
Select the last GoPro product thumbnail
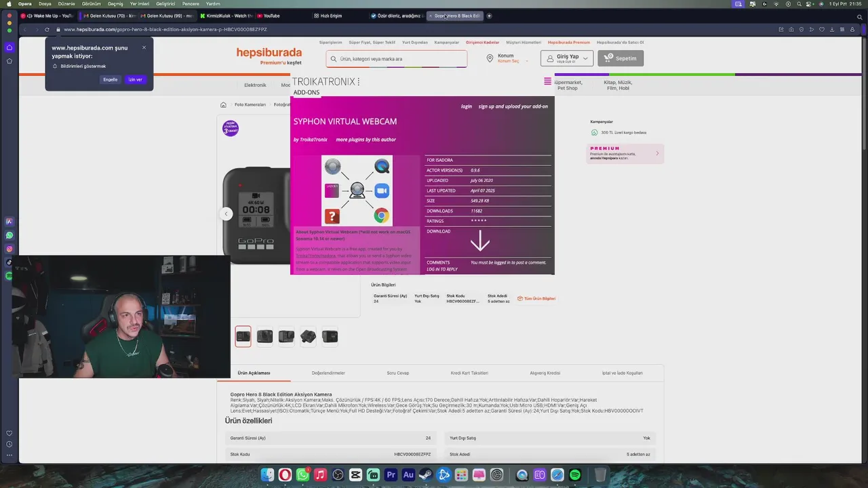click(x=330, y=336)
